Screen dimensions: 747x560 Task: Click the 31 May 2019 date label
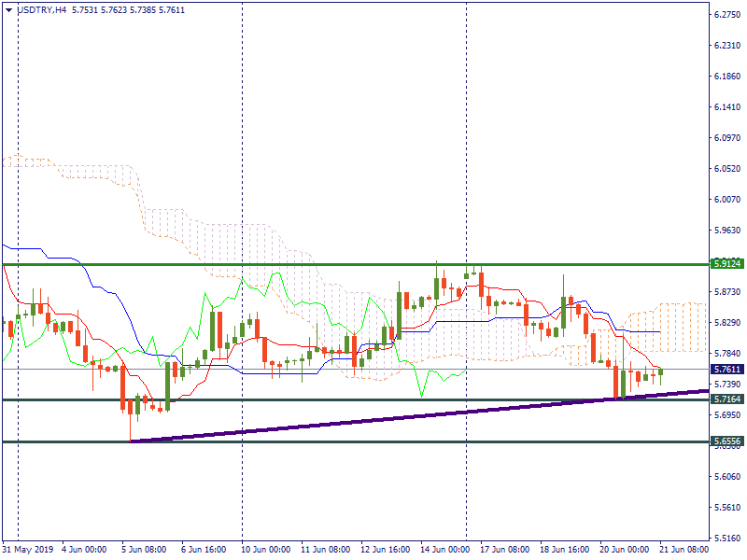(28, 550)
